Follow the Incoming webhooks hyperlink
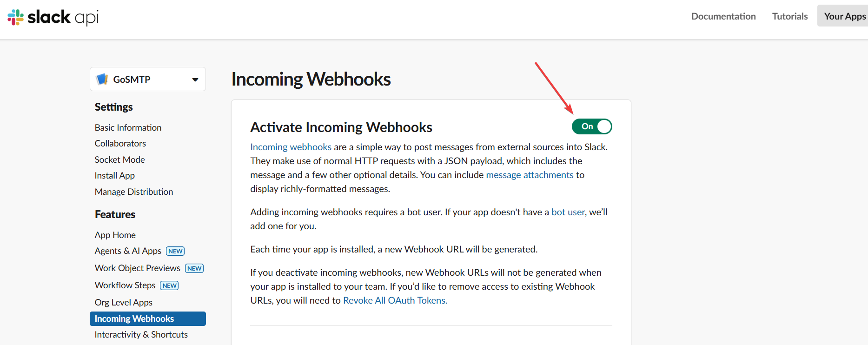The image size is (868, 345). tap(291, 147)
